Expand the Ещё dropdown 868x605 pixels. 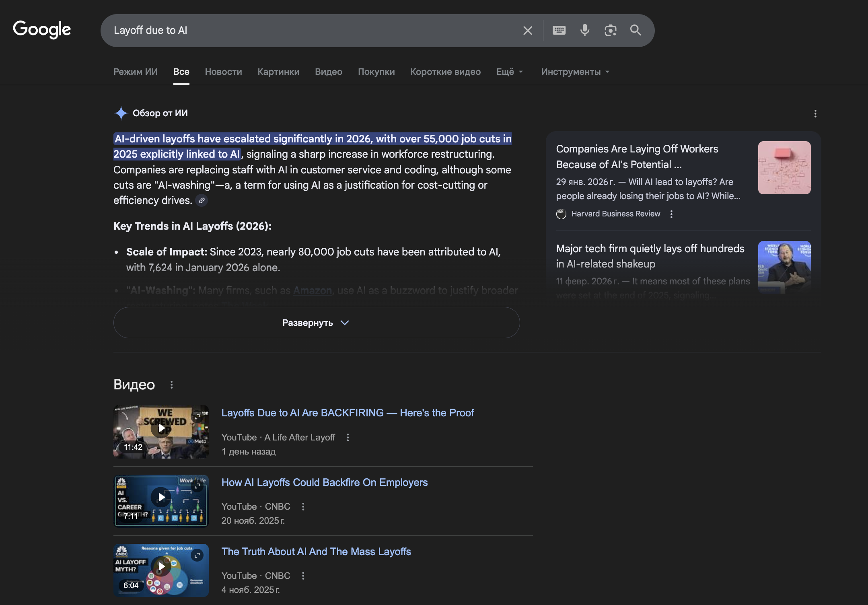(510, 72)
